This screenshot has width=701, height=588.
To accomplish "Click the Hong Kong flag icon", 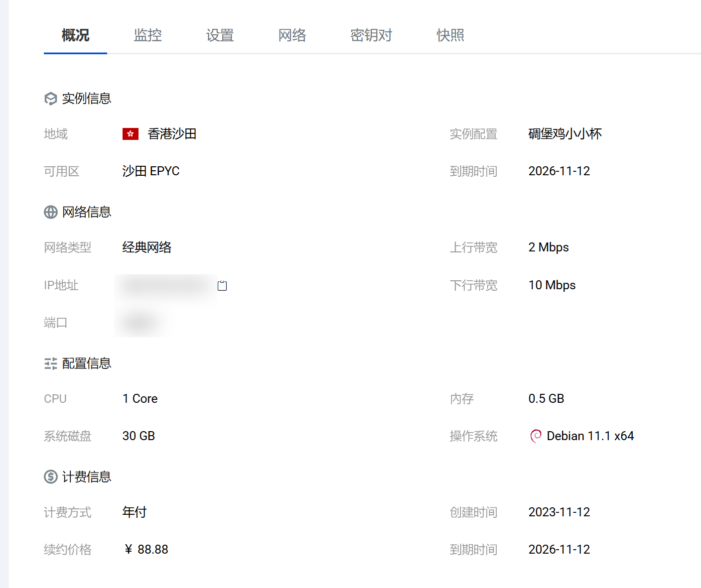I will (x=131, y=134).
